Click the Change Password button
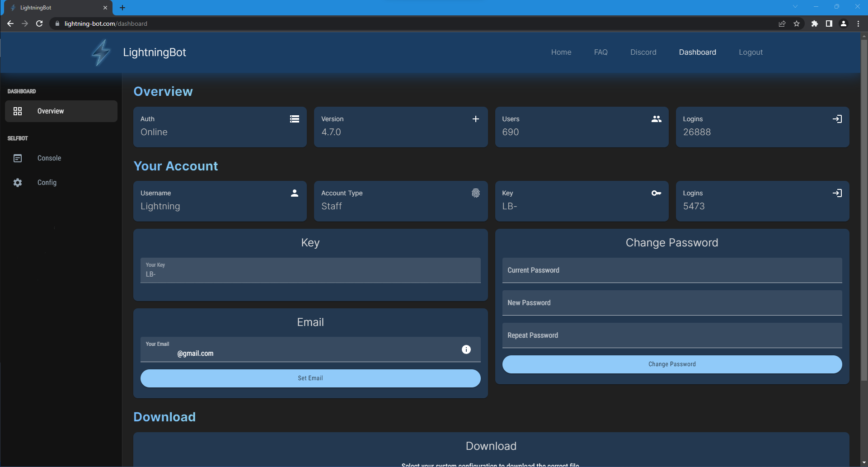Screen dimensions: 868x467 (672, 364)
